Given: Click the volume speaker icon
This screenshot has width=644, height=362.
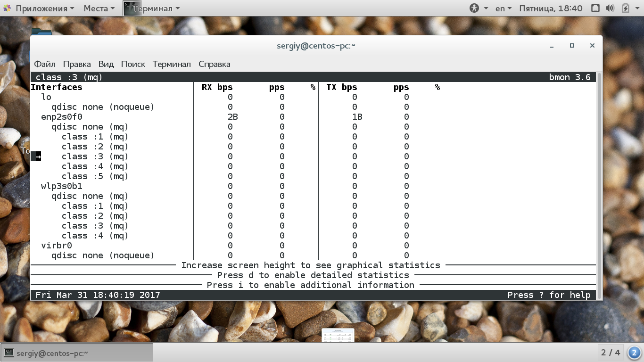Looking at the screenshot, I should tap(610, 8).
